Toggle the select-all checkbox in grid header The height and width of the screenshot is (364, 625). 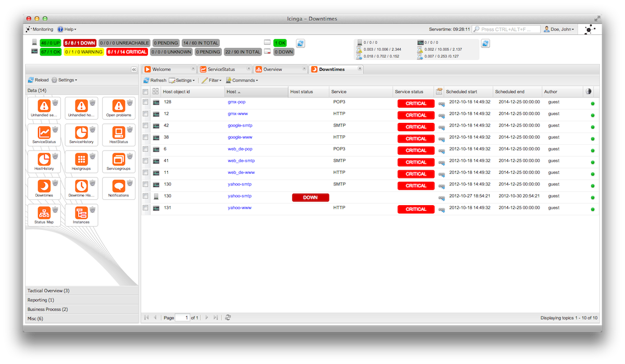point(146,92)
